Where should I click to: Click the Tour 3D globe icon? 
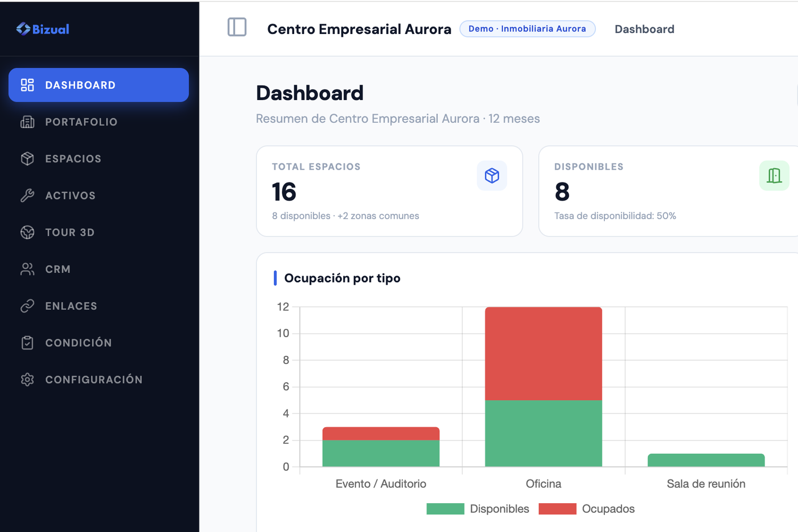pos(27,232)
